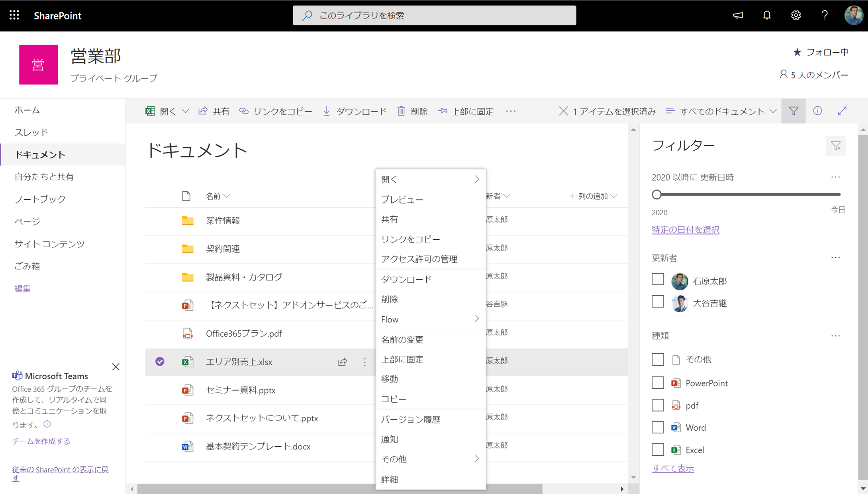The width and height of the screenshot is (868, 494).
Task: Click the search this library box
Action: tap(435, 15)
